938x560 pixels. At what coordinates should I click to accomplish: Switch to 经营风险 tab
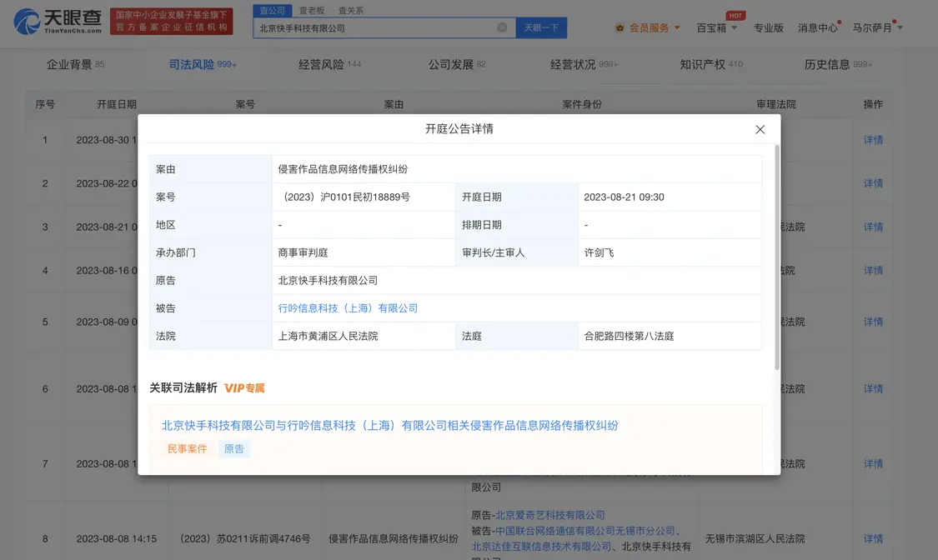[329, 64]
